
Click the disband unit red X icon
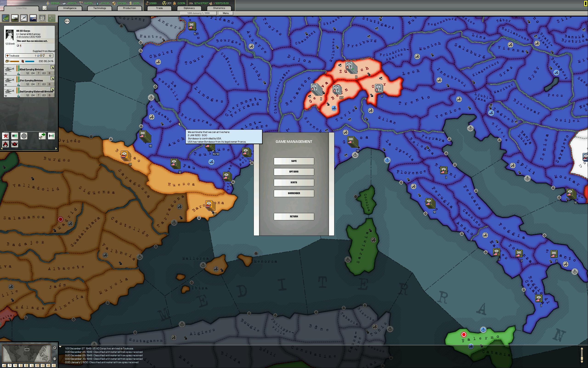(x=6, y=136)
